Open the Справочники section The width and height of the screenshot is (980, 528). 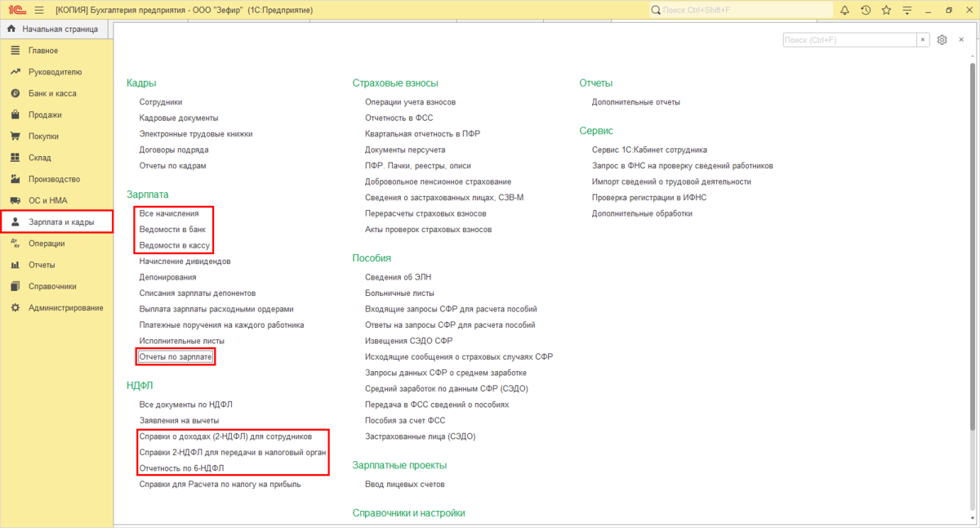(56, 286)
